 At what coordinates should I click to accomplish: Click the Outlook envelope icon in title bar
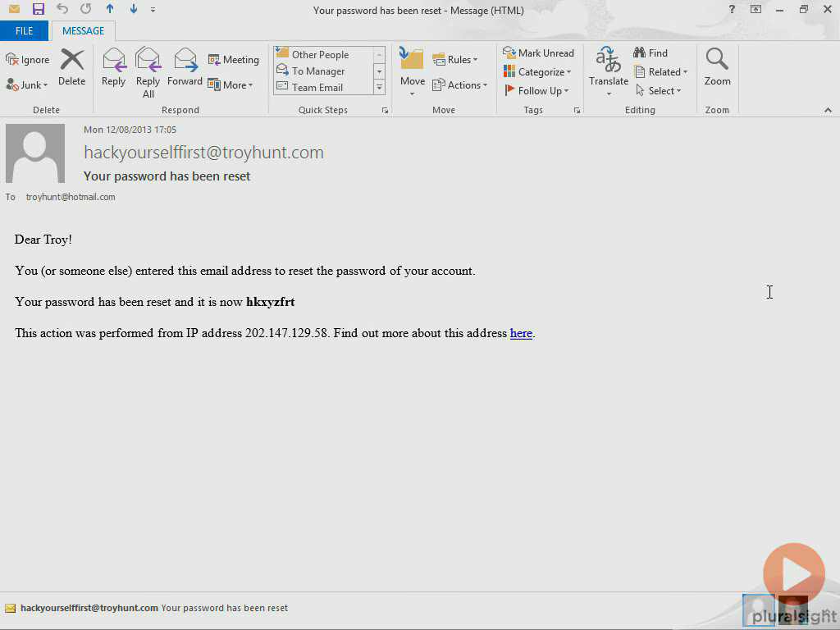pyautogui.click(x=15, y=9)
